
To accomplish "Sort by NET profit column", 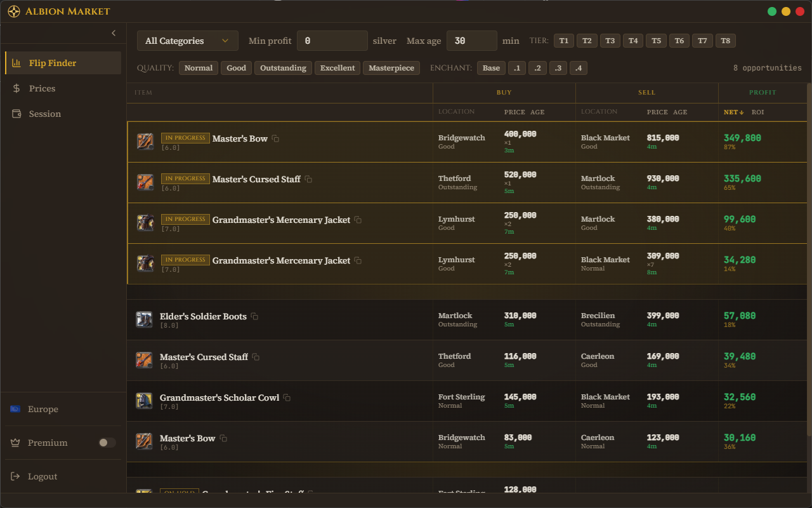I will [x=734, y=112].
